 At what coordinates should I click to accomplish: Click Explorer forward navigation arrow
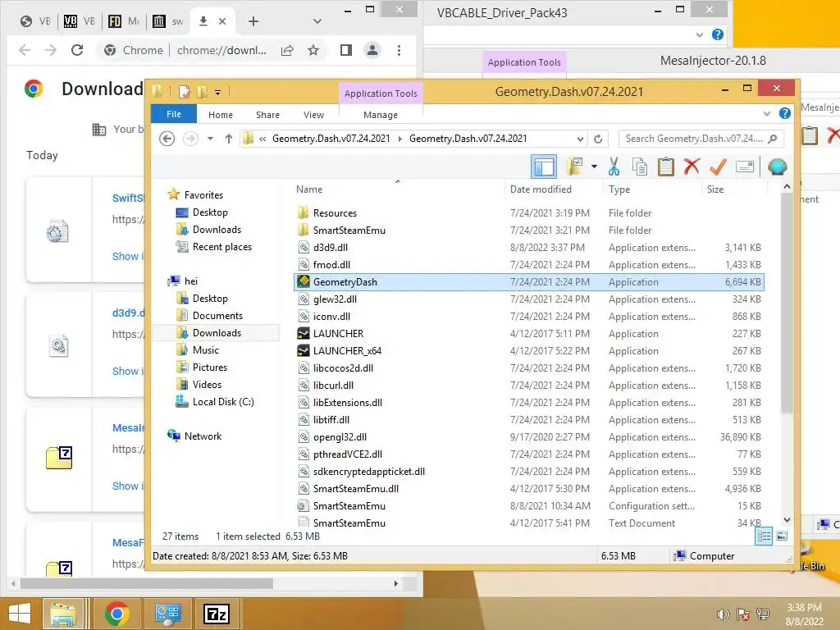pyautogui.click(x=190, y=139)
